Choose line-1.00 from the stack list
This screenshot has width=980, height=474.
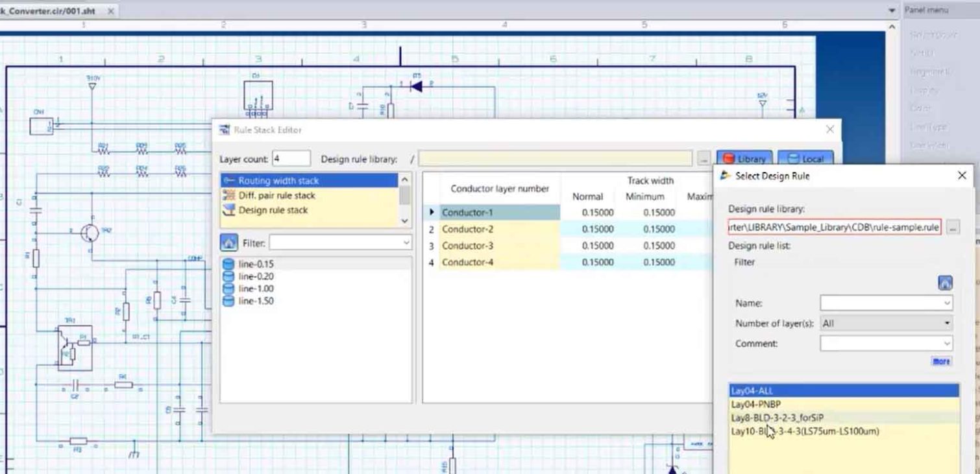[256, 289]
